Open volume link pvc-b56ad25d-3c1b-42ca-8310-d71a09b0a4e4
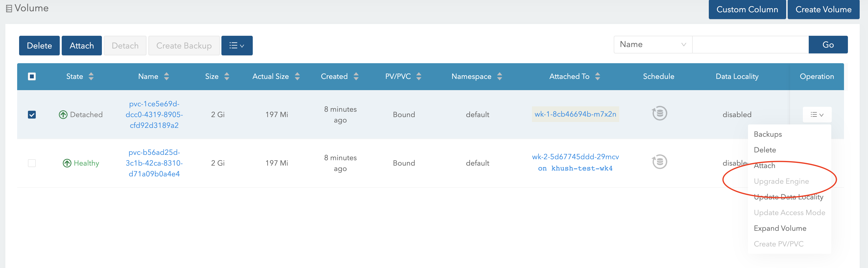This screenshot has height=268, width=868. pos(155,163)
